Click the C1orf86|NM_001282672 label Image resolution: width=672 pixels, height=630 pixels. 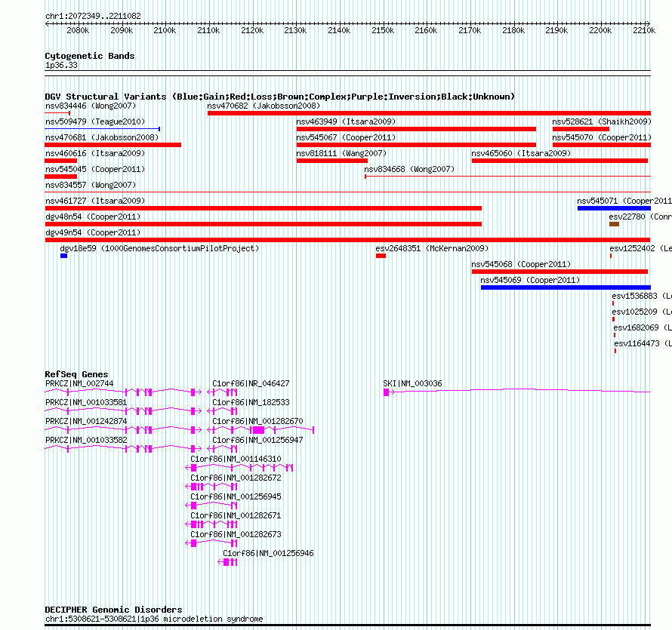pos(236,478)
